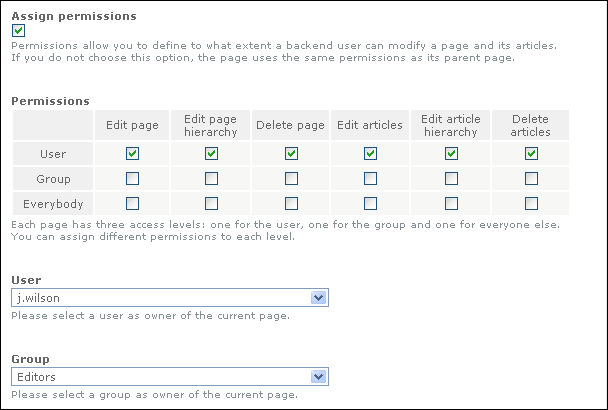The height and width of the screenshot is (410, 608).
Task: Enable Everybody Delete articles permission
Action: (x=531, y=203)
